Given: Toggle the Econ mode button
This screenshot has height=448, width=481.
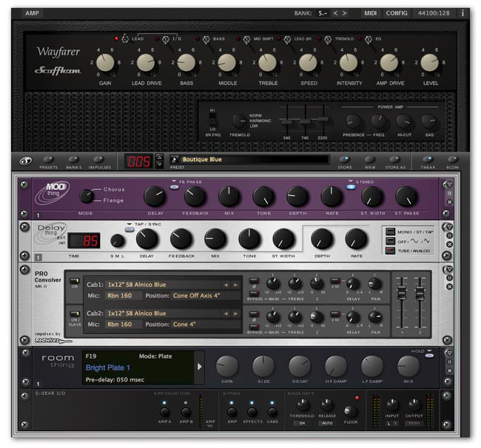Looking at the screenshot, I should coord(452,159).
